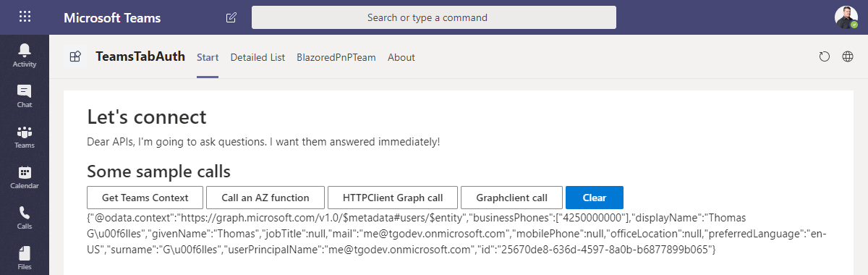
Task: Open the Calendar in sidebar
Action: [25, 177]
